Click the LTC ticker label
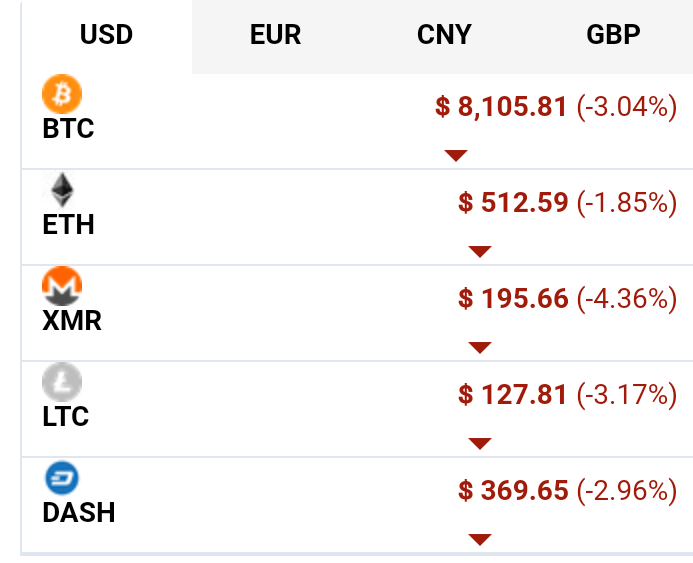The image size is (693, 563). [66, 416]
